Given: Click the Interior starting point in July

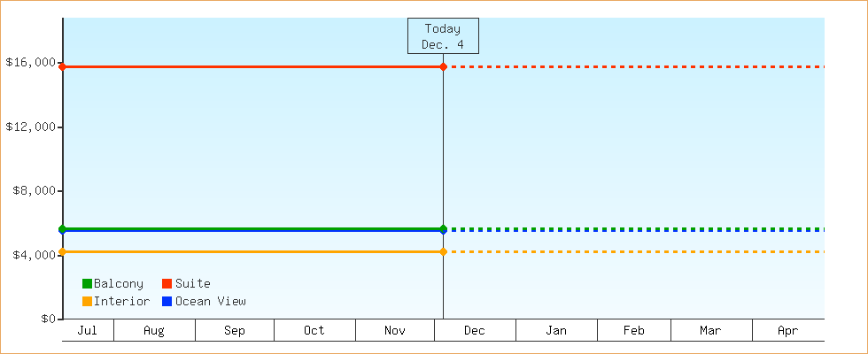Looking at the screenshot, I should pyautogui.click(x=63, y=252).
